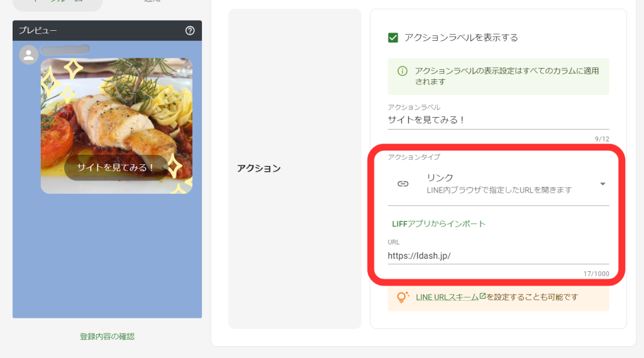Viewport: 644px width, 358px height.
Task: Click 登録内容の確認 below the preview
Action: click(x=107, y=337)
